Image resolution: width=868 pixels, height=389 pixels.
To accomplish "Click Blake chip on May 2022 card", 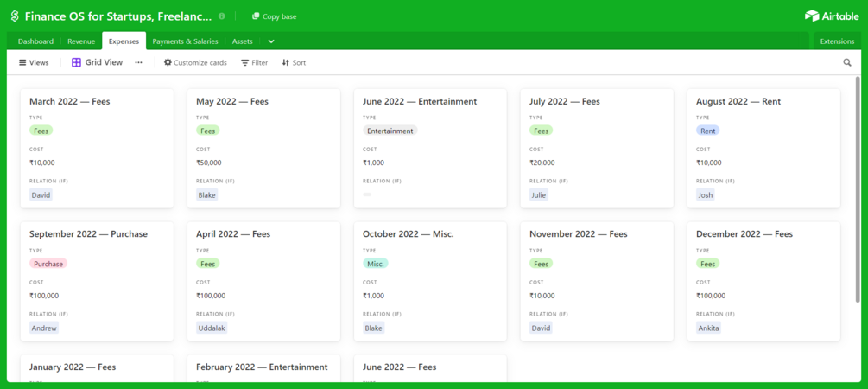I will (x=207, y=195).
